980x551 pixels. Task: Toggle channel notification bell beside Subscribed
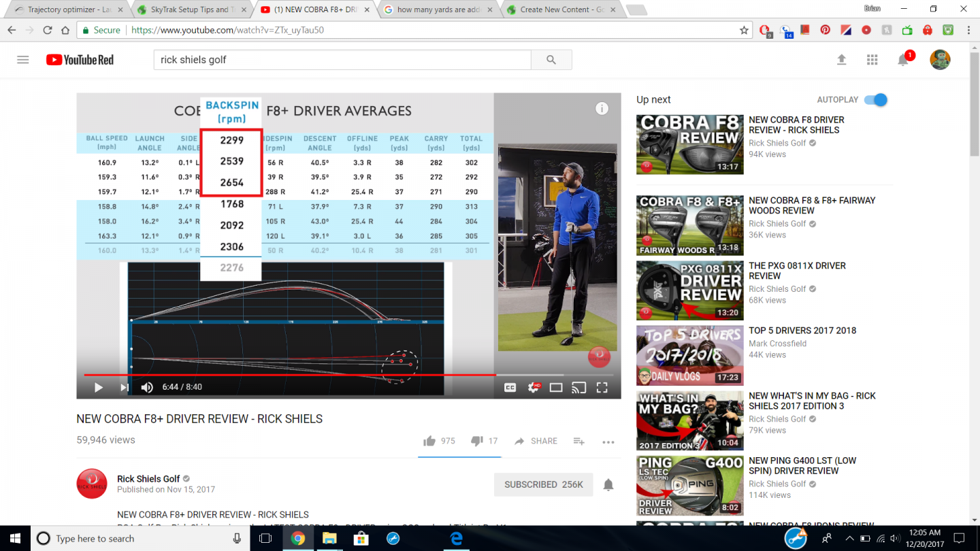(608, 484)
